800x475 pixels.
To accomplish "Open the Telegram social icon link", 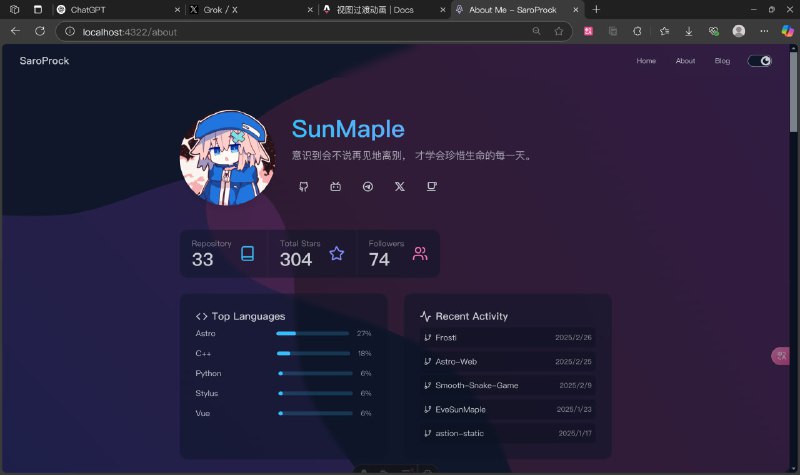I will (368, 186).
